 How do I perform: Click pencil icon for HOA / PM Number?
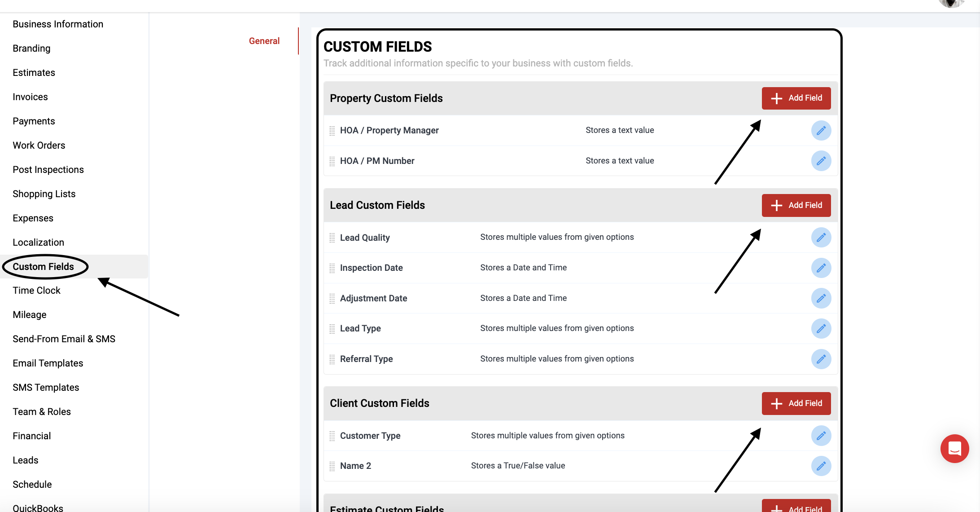point(821,161)
